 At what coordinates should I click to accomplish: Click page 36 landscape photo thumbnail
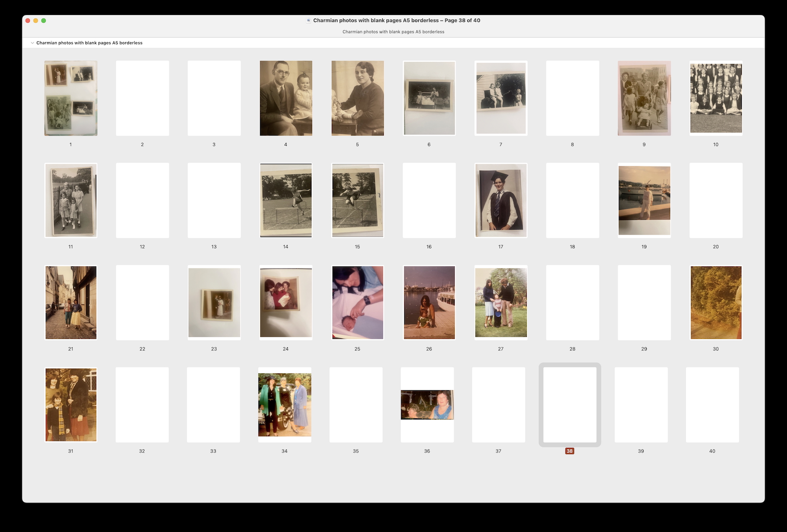pos(427,405)
